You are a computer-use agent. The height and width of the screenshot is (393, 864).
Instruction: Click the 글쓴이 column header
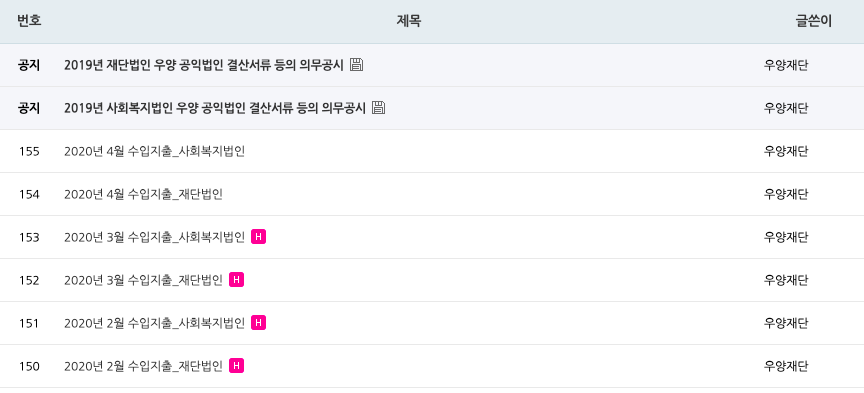[814, 21]
